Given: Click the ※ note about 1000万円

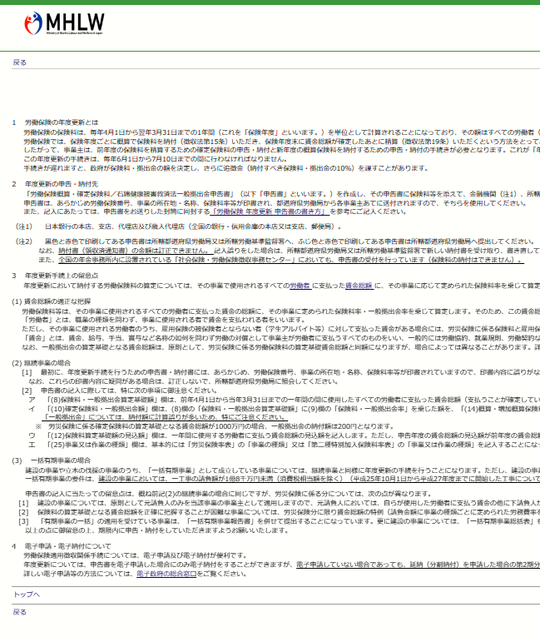Looking at the screenshot, I should pos(215,426).
